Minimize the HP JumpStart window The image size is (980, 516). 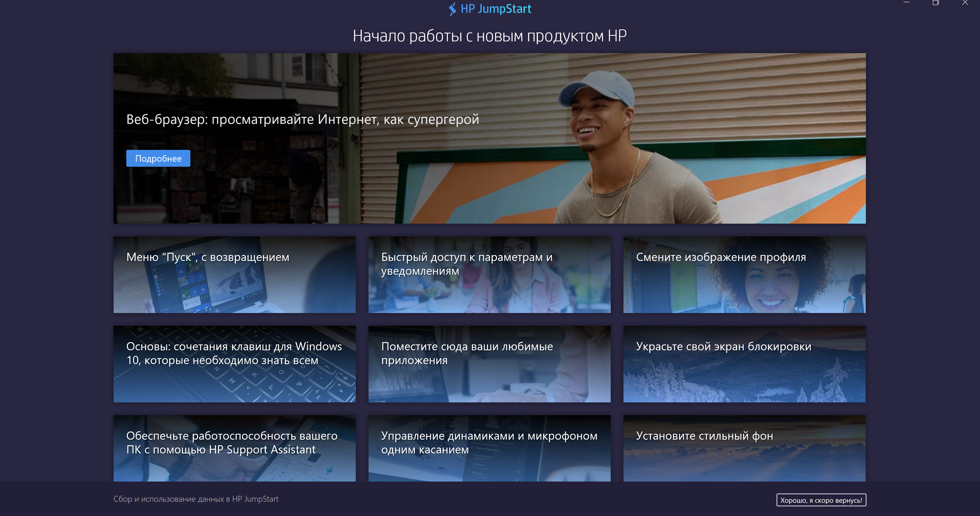(906, 3)
